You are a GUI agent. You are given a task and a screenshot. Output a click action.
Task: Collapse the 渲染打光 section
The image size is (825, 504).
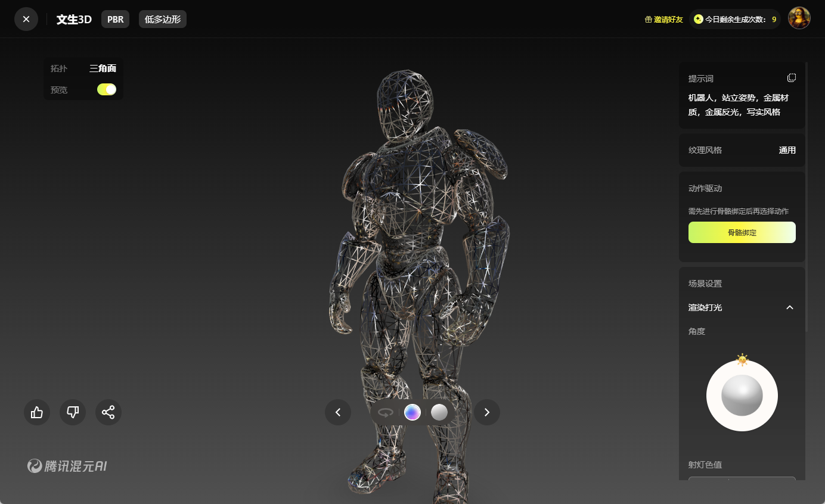[790, 307]
